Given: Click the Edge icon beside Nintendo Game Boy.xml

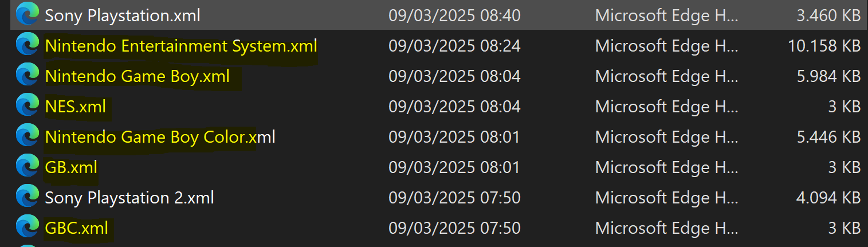Looking at the screenshot, I should 27,76.
